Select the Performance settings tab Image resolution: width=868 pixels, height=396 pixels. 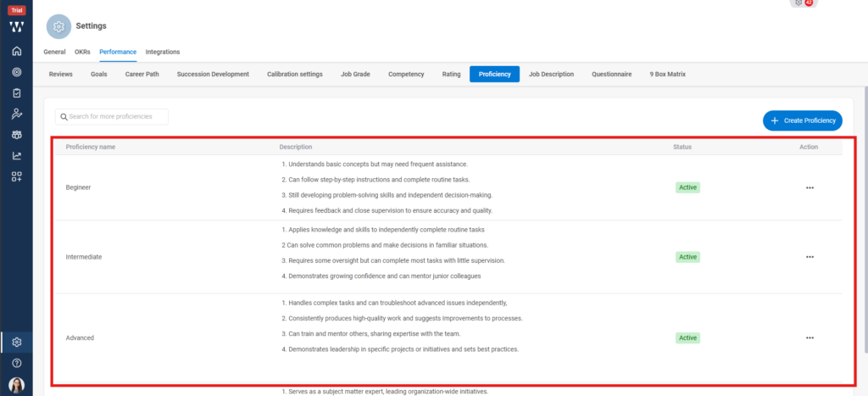[118, 52]
